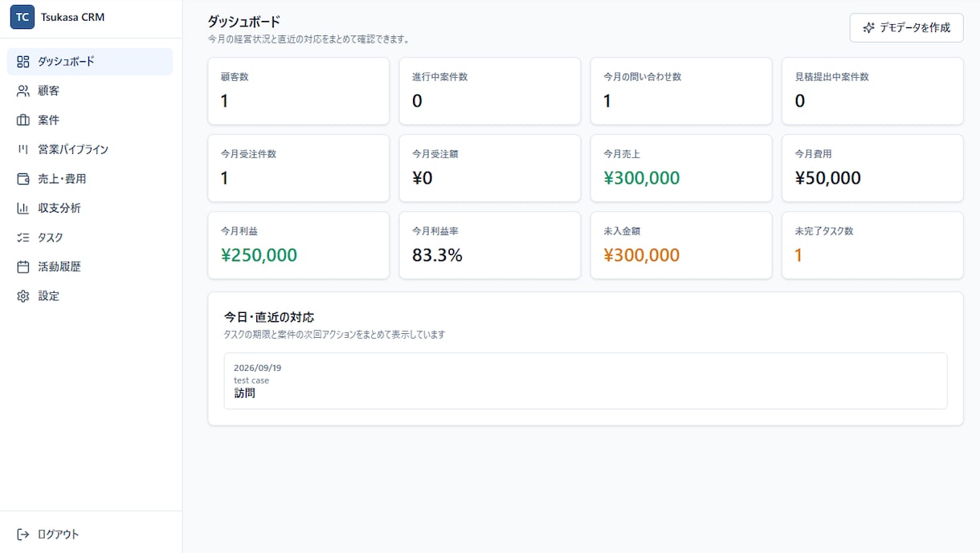Click the 今月の経営状況 subtitle text

coord(309,39)
